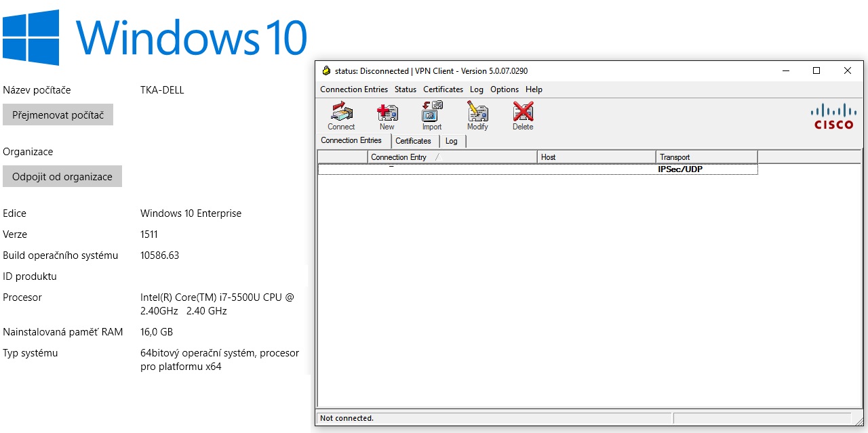This screenshot has width=868, height=433.
Task: Click the Verze label
Action: tap(15, 234)
